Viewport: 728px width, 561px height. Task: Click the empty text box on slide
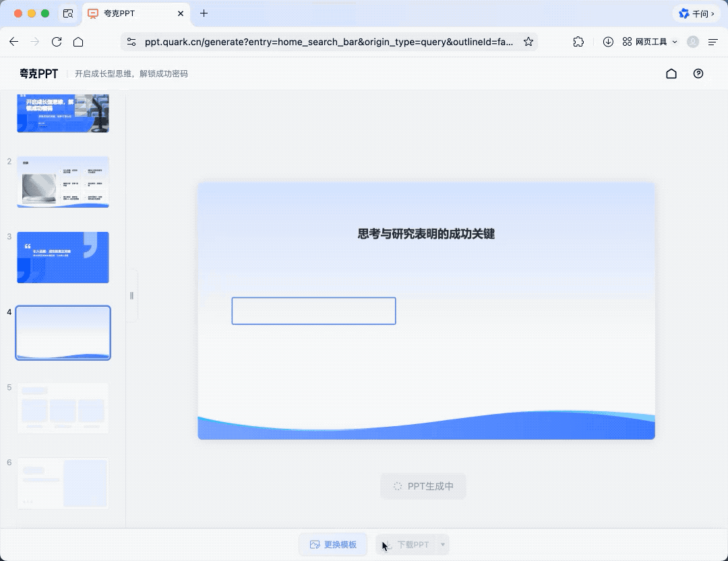[313, 311]
